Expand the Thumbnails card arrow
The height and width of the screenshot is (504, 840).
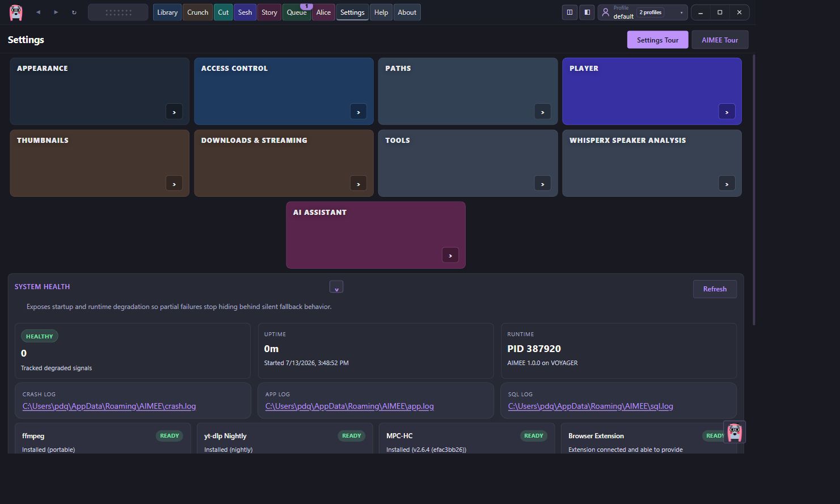(174, 184)
